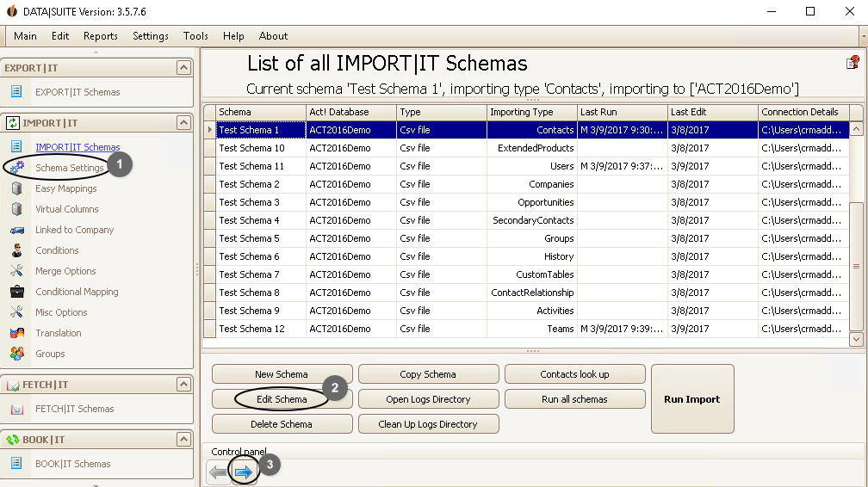Viewport: 868px width, 487px height.
Task: Click the Translation flag icon
Action: pos(17,333)
